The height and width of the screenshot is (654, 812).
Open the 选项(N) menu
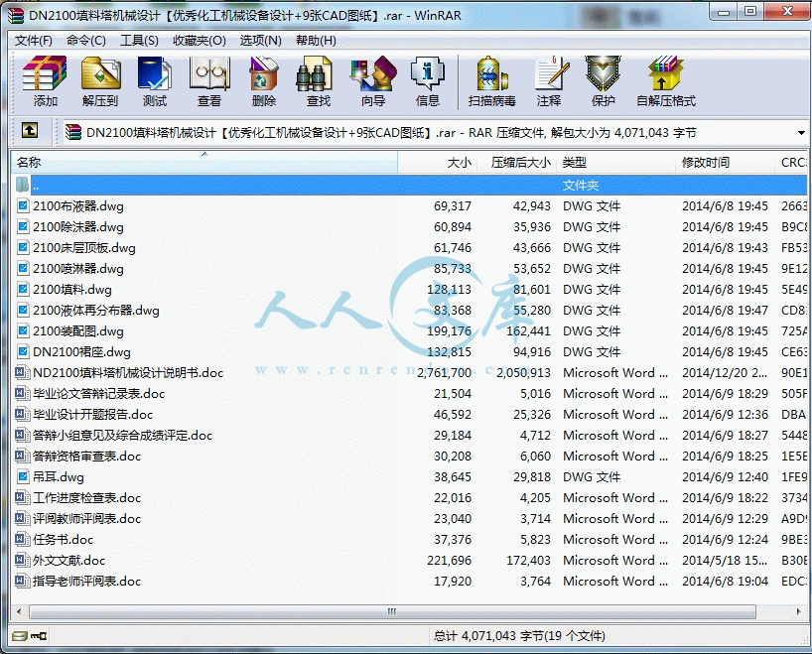click(260, 41)
